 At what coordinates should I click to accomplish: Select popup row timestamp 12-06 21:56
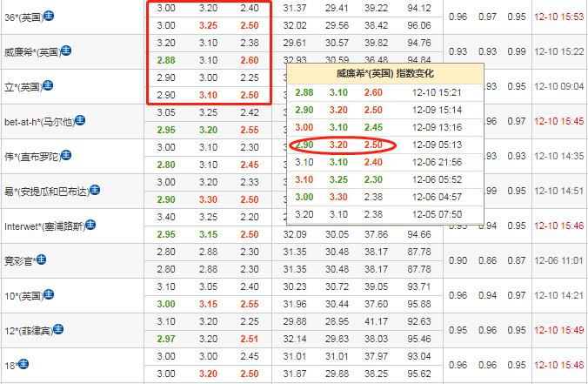[437, 162]
